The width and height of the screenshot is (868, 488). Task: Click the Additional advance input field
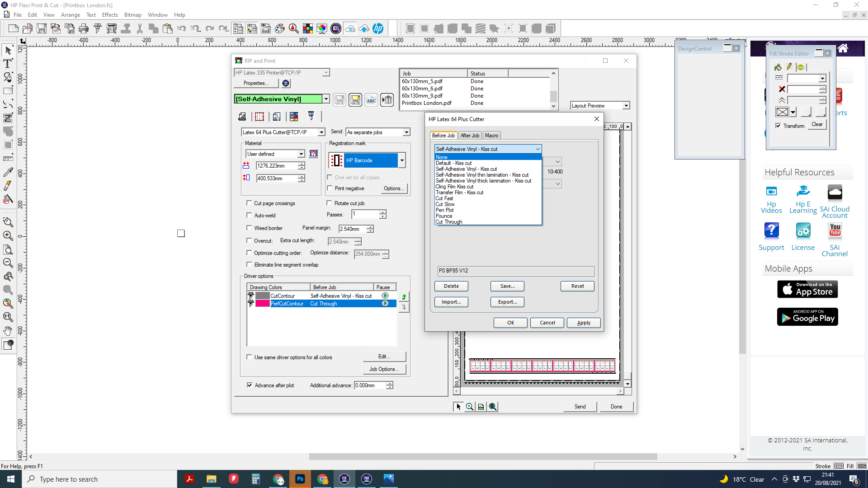pyautogui.click(x=370, y=385)
